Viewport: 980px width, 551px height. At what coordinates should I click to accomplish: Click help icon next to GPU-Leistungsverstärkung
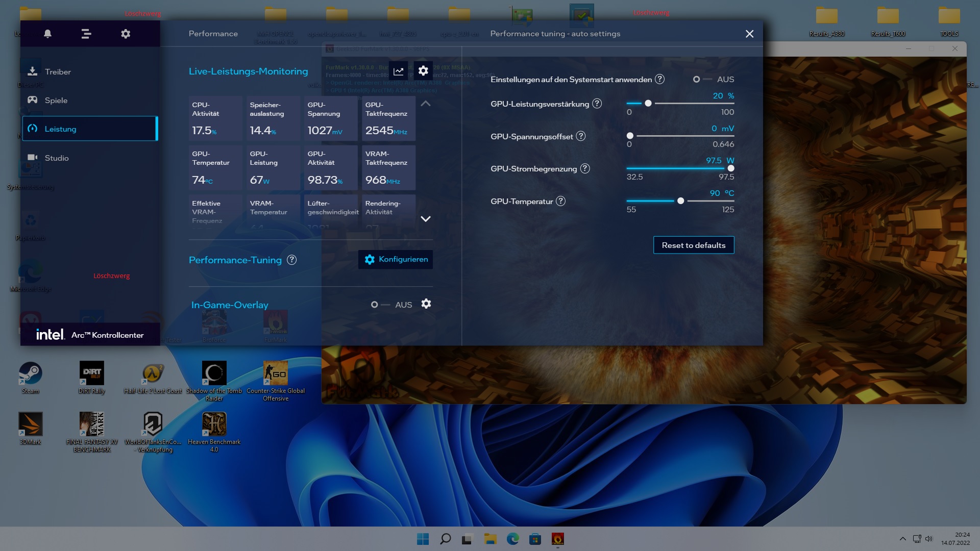(x=597, y=104)
